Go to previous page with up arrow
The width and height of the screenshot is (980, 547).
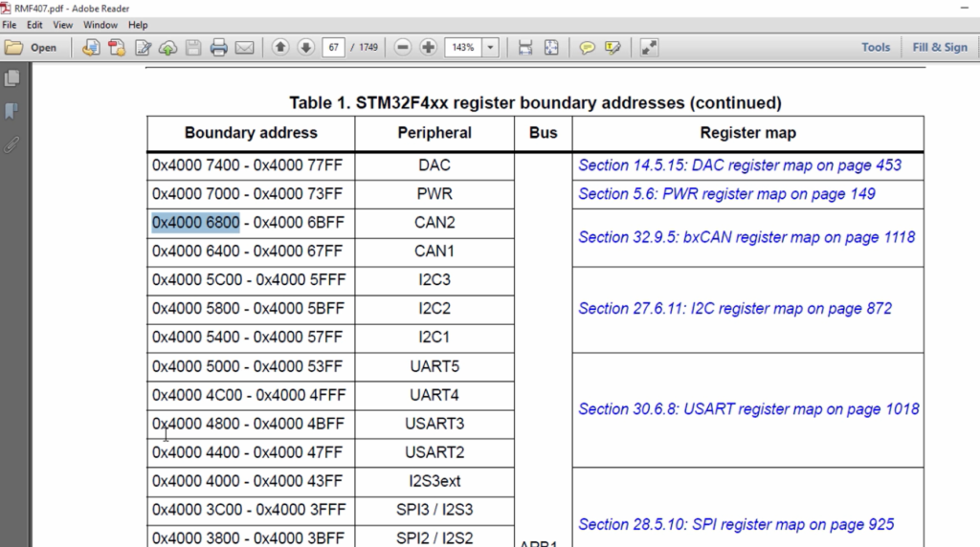pyautogui.click(x=280, y=48)
